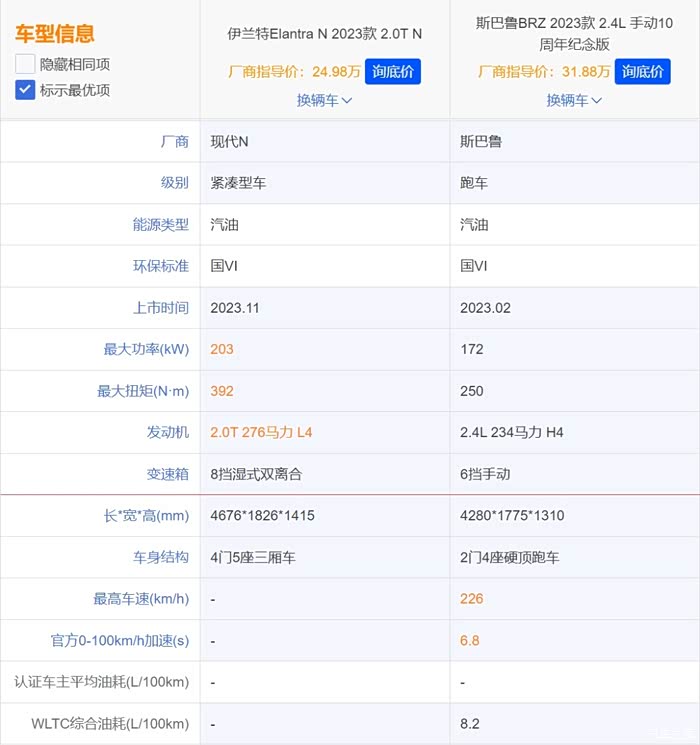Select Elantra N 厂商指导价 24.98万 price
This screenshot has height=745, width=700.
[294, 72]
